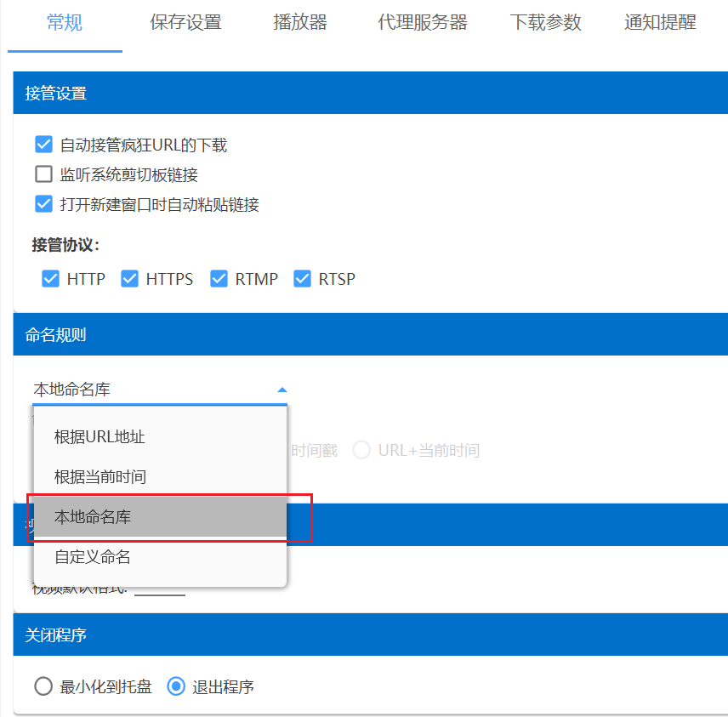This screenshot has width=728, height=717.
Task: Open the 保存设置 tab
Action: tap(185, 22)
